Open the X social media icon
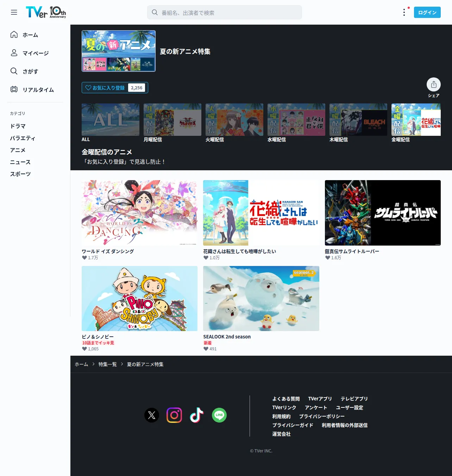The width and height of the screenshot is (452, 476). pos(152,415)
